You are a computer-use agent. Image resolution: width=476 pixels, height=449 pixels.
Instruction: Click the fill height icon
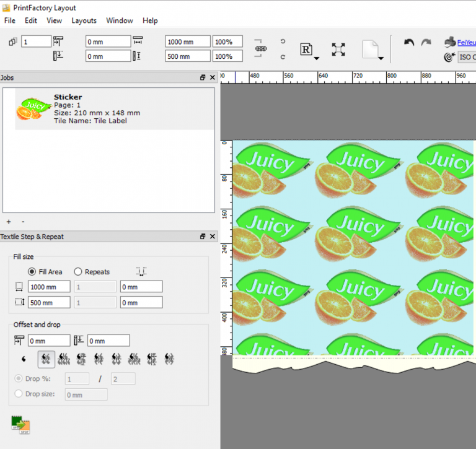(x=20, y=302)
